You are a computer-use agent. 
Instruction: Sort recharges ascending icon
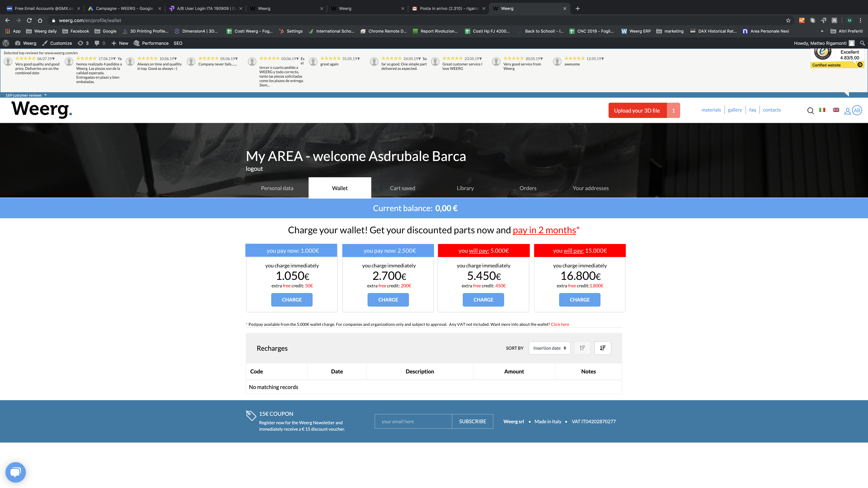(582, 348)
